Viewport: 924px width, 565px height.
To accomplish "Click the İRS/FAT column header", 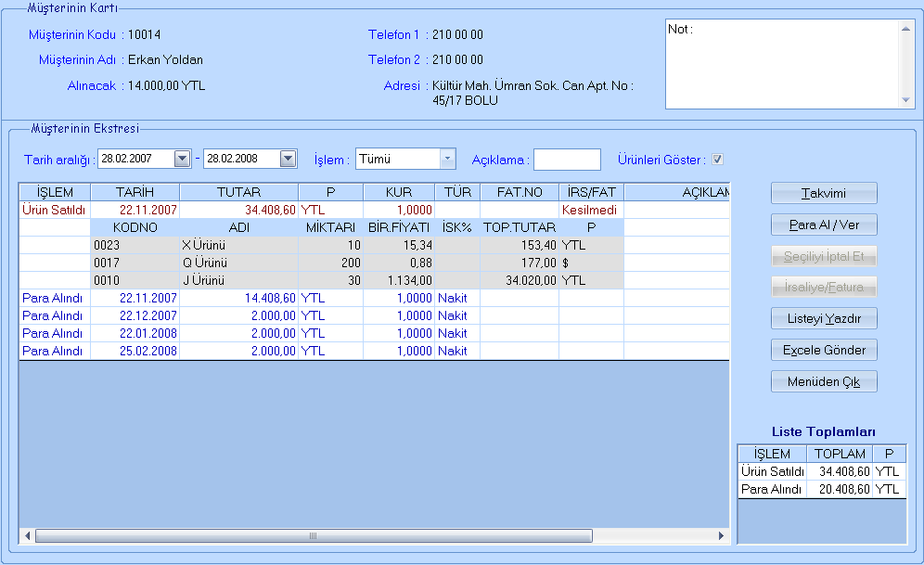I will [592, 192].
